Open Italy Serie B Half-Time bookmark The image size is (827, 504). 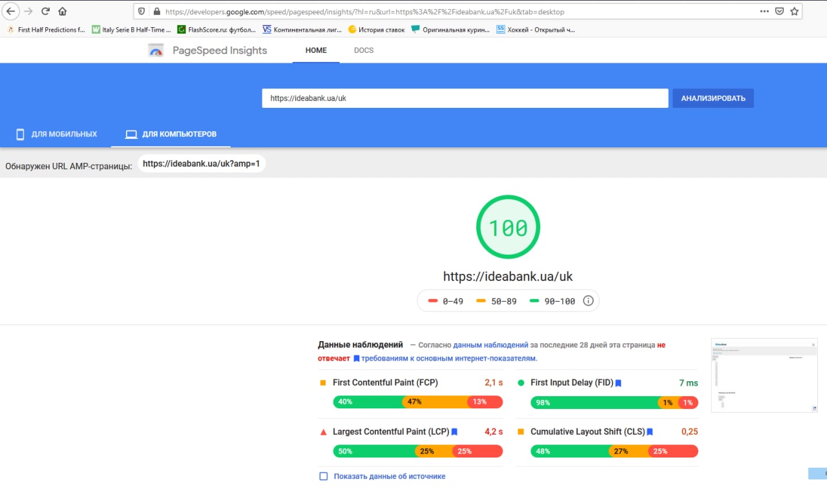(131, 30)
